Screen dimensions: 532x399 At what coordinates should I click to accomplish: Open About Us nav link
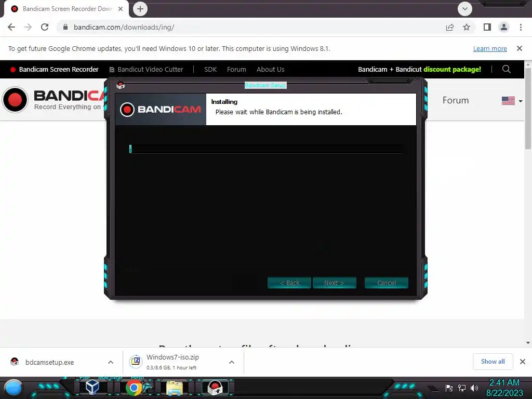pyautogui.click(x=270, y=69)
